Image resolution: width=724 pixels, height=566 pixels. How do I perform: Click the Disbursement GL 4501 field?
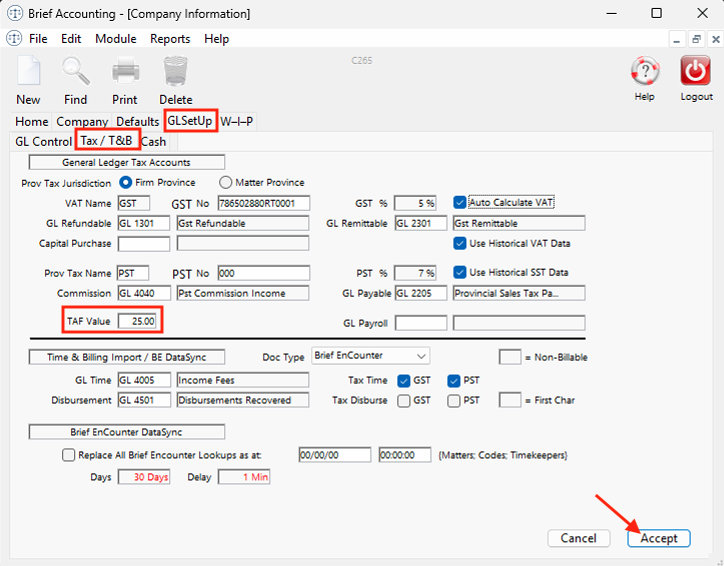pos(144,400)
